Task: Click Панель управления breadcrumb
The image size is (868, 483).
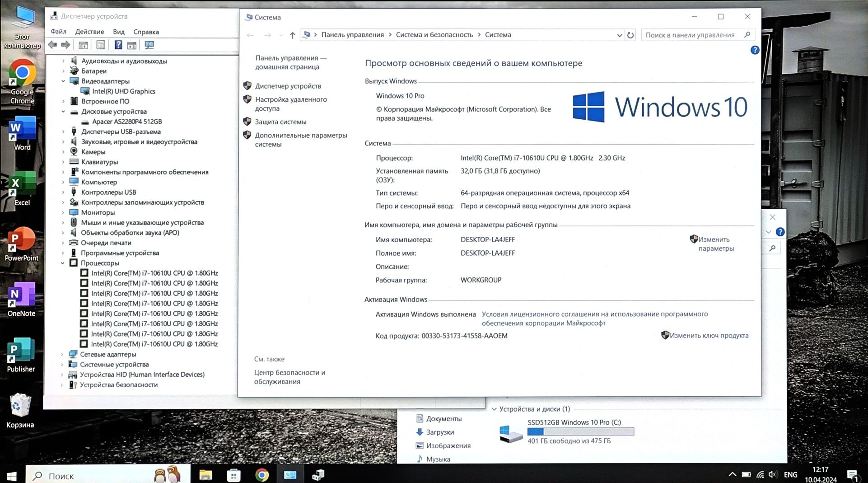Action: pos(352,35)
